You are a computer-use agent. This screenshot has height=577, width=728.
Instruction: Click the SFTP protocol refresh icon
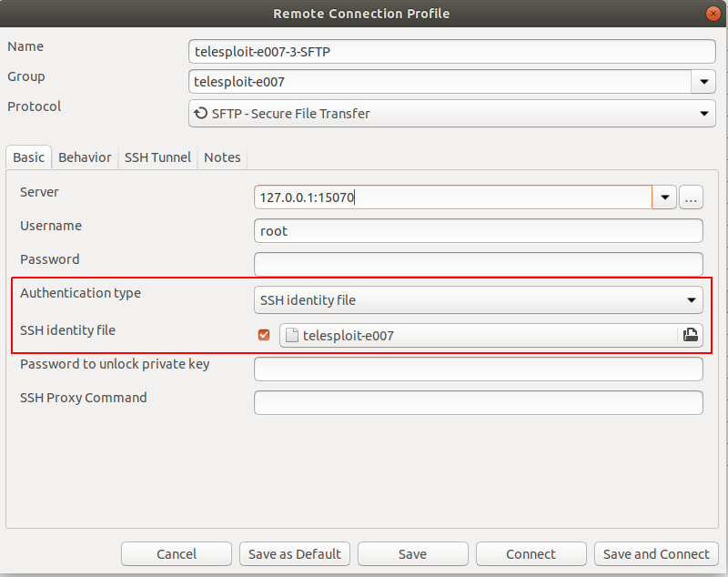click(200, 113)
